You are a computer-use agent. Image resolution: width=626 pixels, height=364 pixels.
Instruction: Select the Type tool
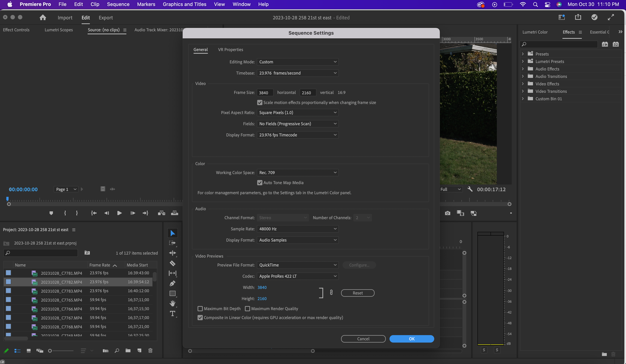pos(173,313)
